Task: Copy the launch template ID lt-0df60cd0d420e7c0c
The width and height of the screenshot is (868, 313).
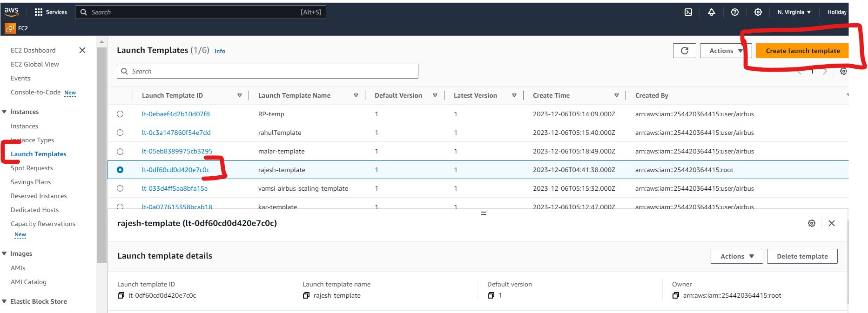Action: (121, 295)
